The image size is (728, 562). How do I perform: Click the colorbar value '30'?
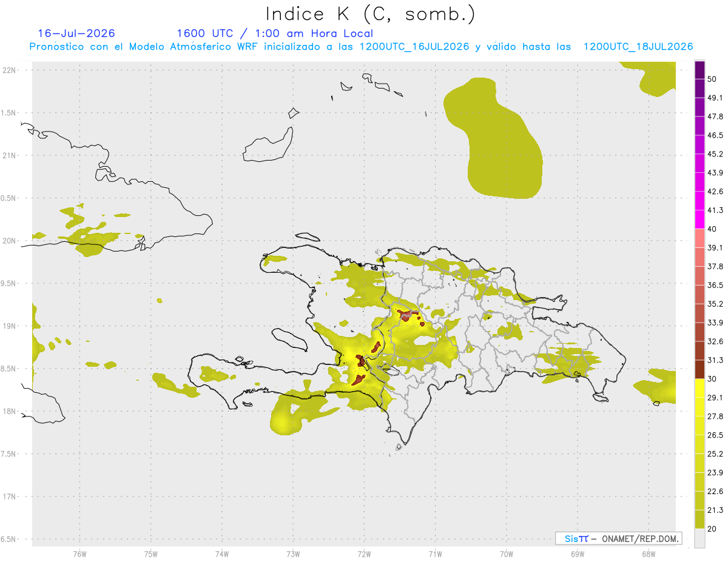(713, 379)
